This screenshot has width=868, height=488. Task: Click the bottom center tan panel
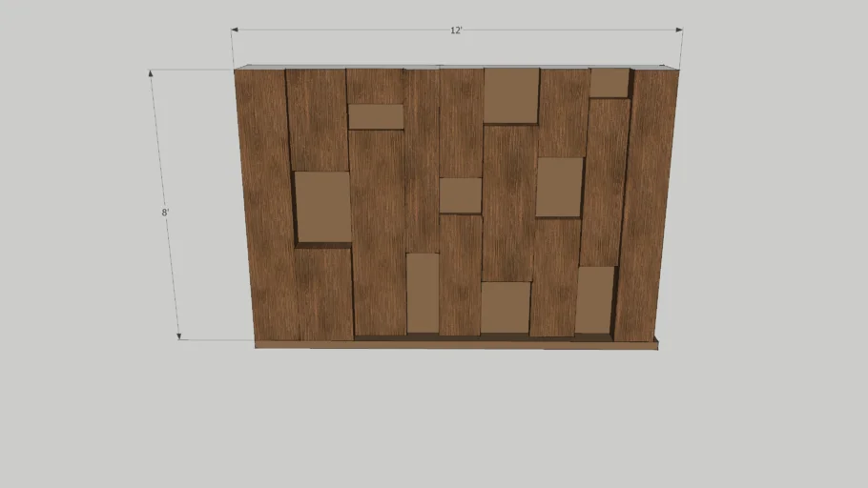(x=505, y=307)
